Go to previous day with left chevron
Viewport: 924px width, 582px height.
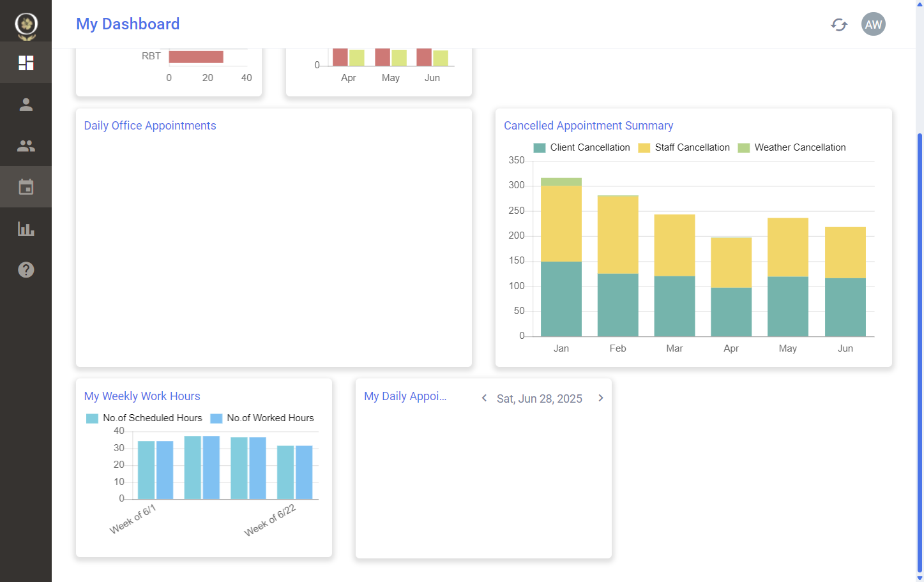click(484, 398)
